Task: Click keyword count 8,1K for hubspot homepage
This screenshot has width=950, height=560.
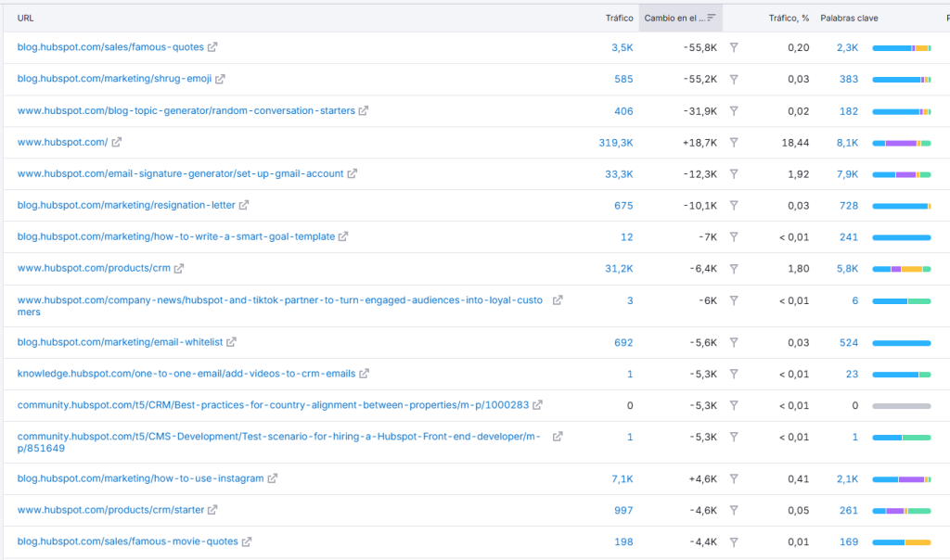Action: (847, 142)
